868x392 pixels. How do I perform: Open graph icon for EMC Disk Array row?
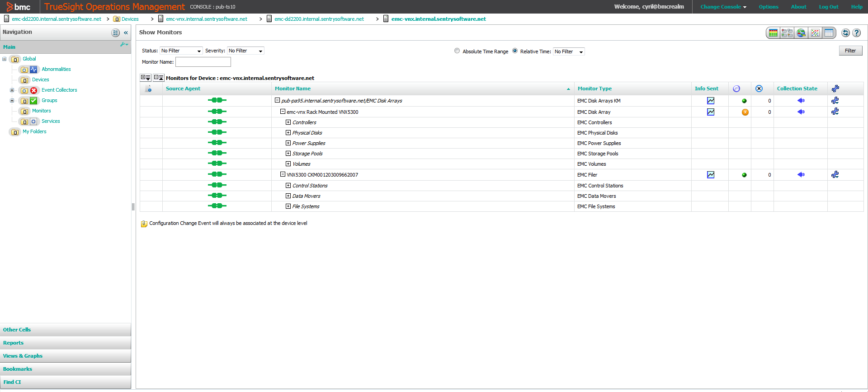tap(711, 112)
